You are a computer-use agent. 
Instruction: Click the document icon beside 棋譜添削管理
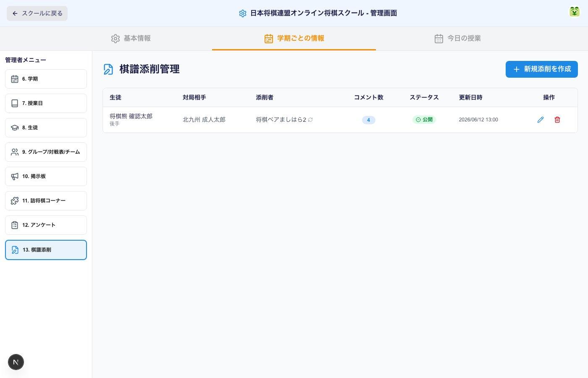click(x=108, y=69)
